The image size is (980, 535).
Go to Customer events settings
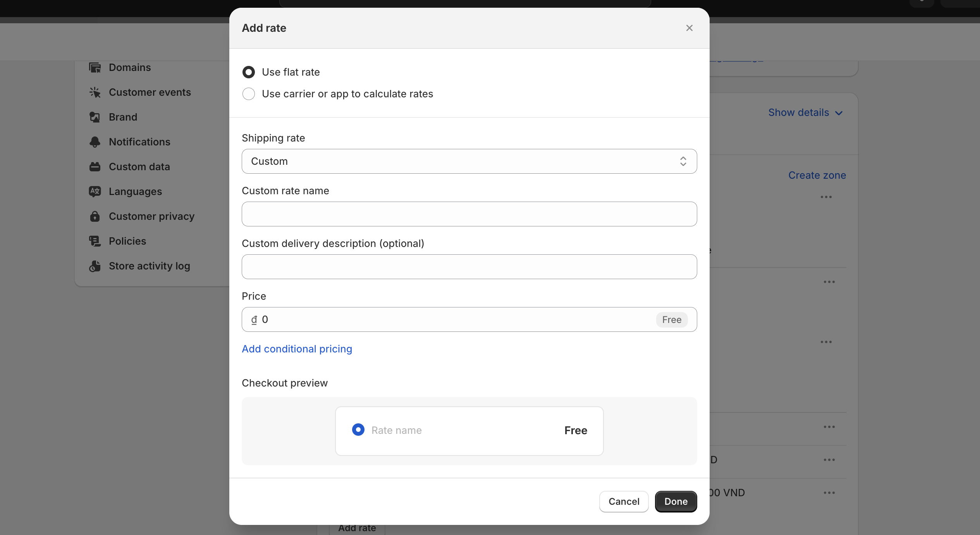(x=150, y=92)
